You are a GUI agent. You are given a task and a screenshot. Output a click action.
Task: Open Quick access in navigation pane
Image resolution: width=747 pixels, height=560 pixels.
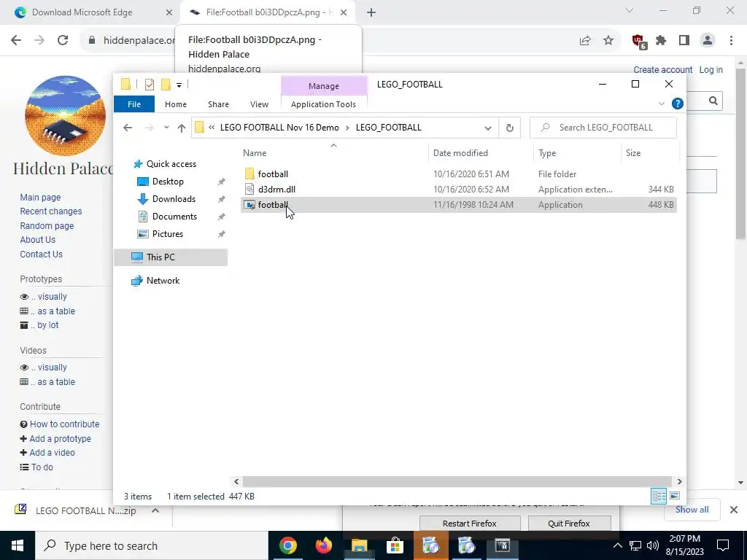171,164
